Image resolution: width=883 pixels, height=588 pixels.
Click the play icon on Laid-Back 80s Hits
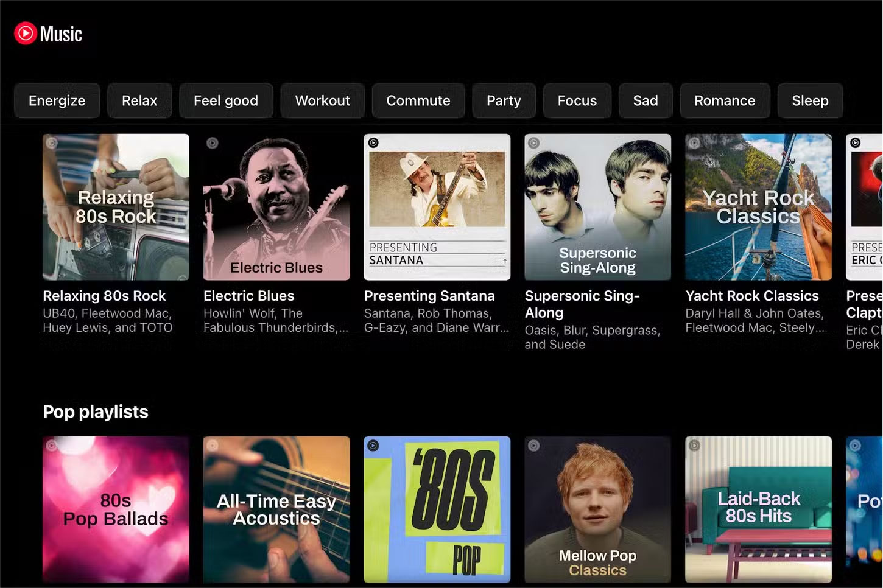694,446
